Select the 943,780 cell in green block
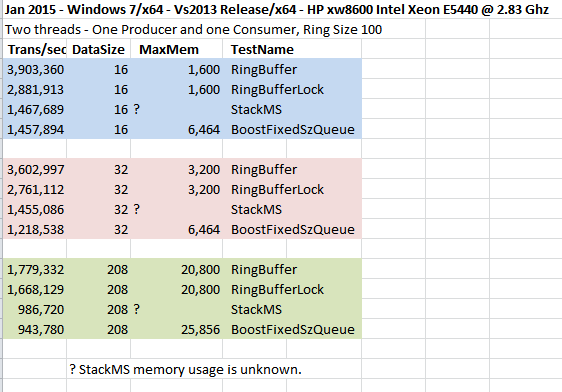Viewport: 562px width, 392px height. tap(35, 329)
